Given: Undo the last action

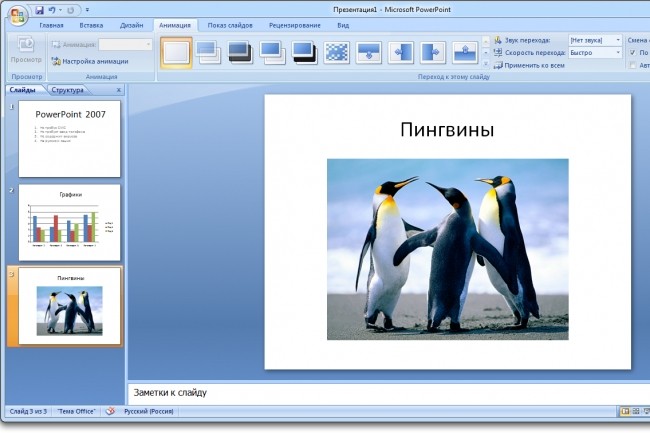Looking at the screenshot, I should 52,10.
